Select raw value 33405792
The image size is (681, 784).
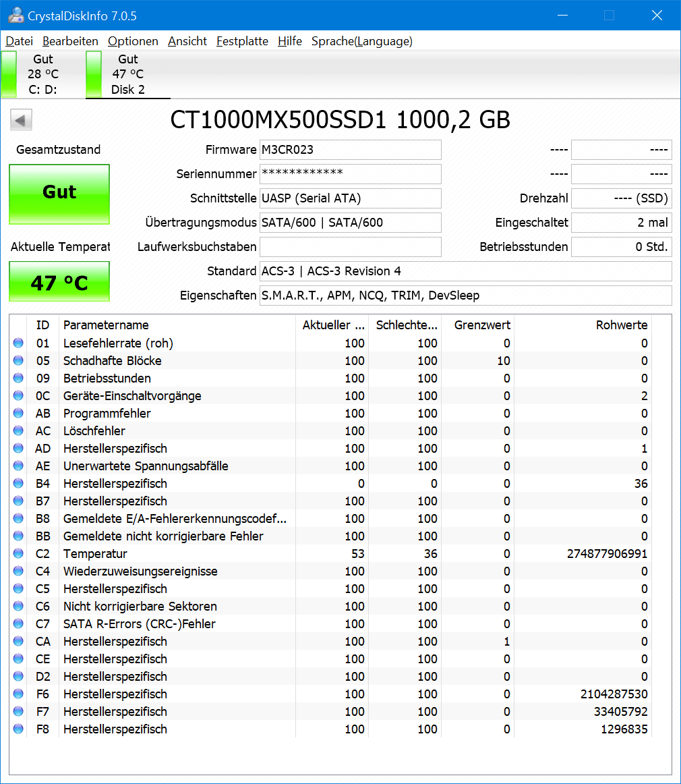620,712
